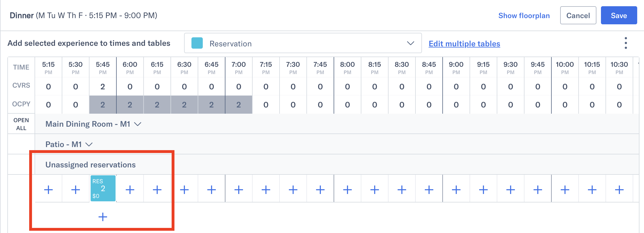
Task: Click the plus icon in the second unassigned row
Action: [103, 217]
